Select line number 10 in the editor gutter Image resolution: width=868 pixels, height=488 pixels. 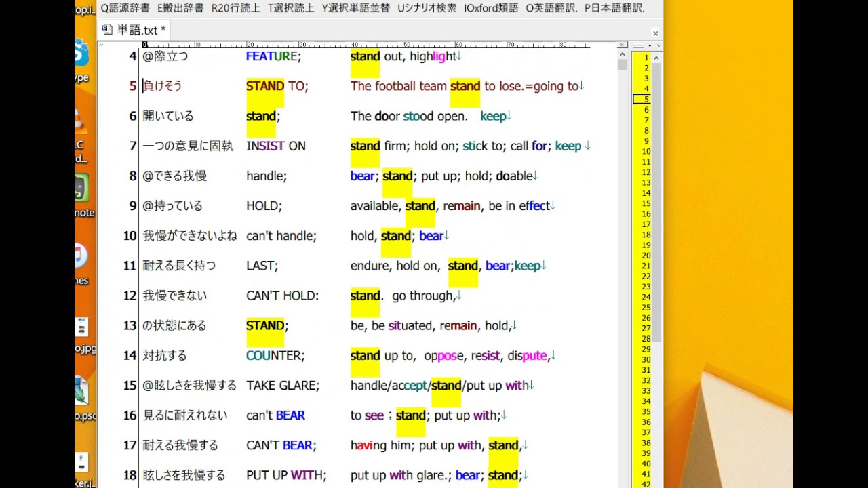click(x=130, y=236)
